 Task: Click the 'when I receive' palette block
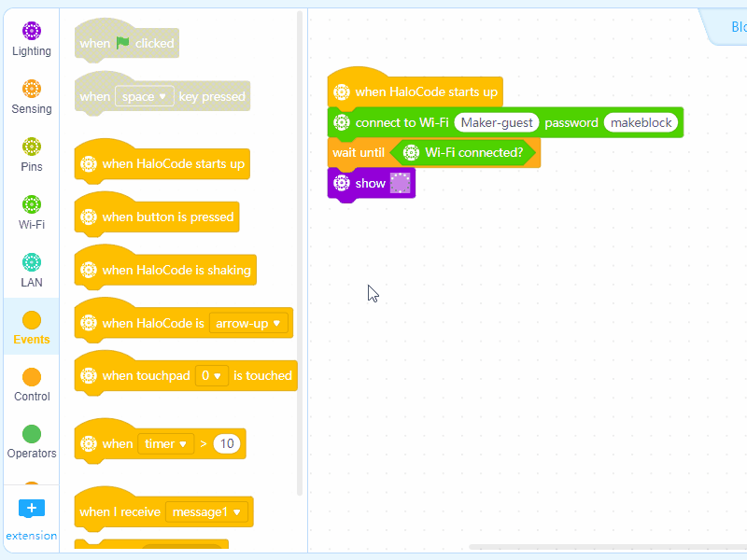(x=164, y=511)
